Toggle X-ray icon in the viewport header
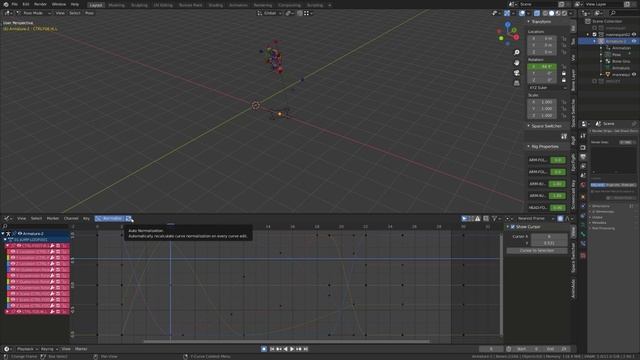Image resolution: width=640 pixels, height=360 pixels. pos(536,13)
